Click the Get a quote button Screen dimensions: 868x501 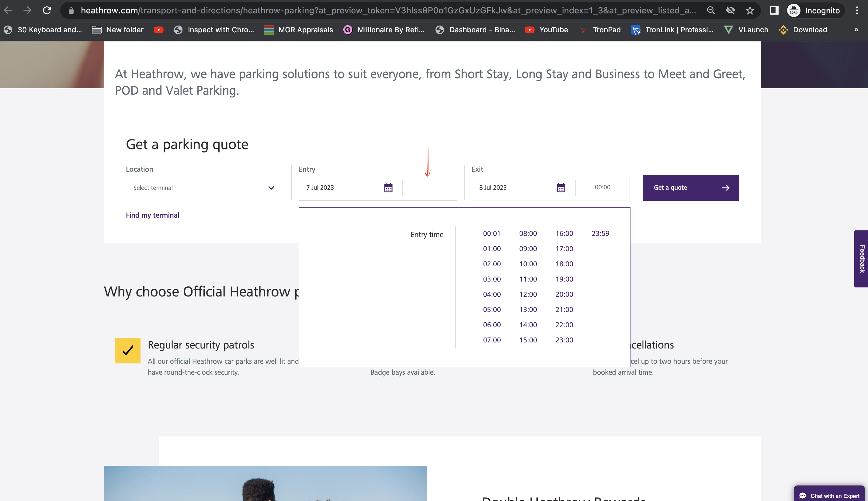690,188
